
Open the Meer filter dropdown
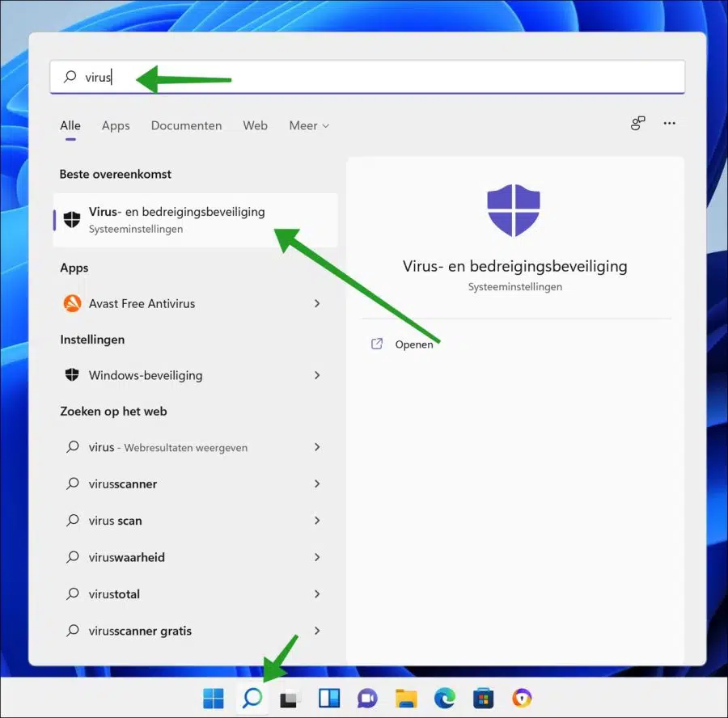(309, 125)
